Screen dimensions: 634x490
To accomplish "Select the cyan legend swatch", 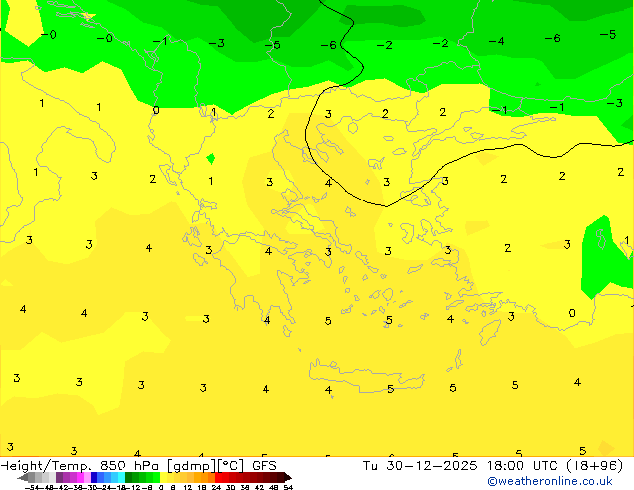I will [x=121, y=478].
